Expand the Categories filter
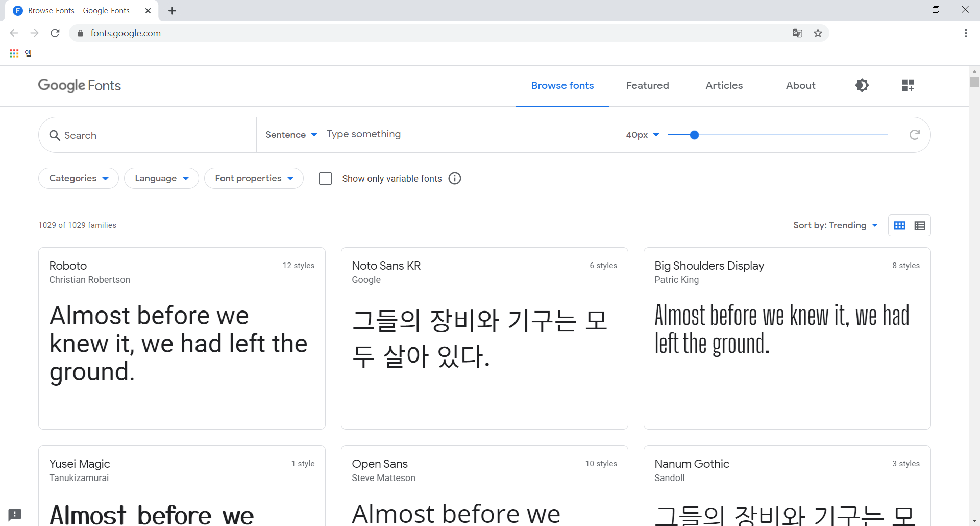Screen dimensions: 980x526 pos(79,178)
